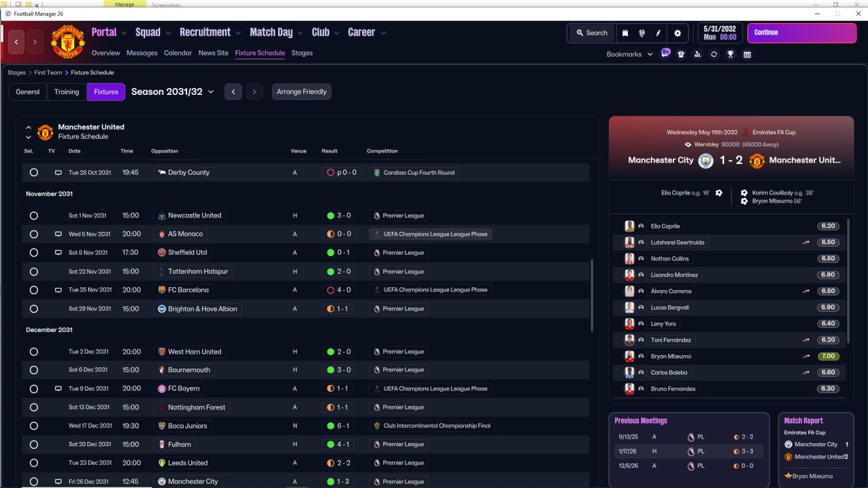Click the Continue button
This screenshot has height=488, width=868.
pyautogui.click(x=802, y=33)
